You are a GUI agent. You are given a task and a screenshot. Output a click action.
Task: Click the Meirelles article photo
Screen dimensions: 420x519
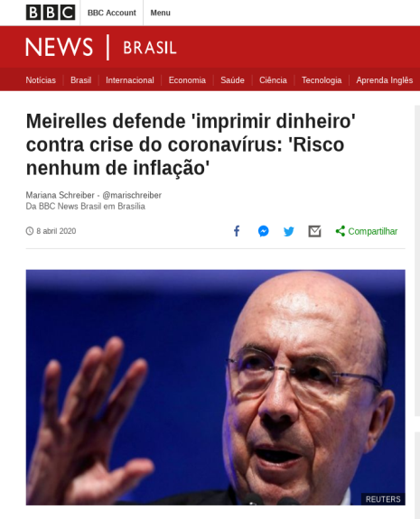tap(215, 387)
